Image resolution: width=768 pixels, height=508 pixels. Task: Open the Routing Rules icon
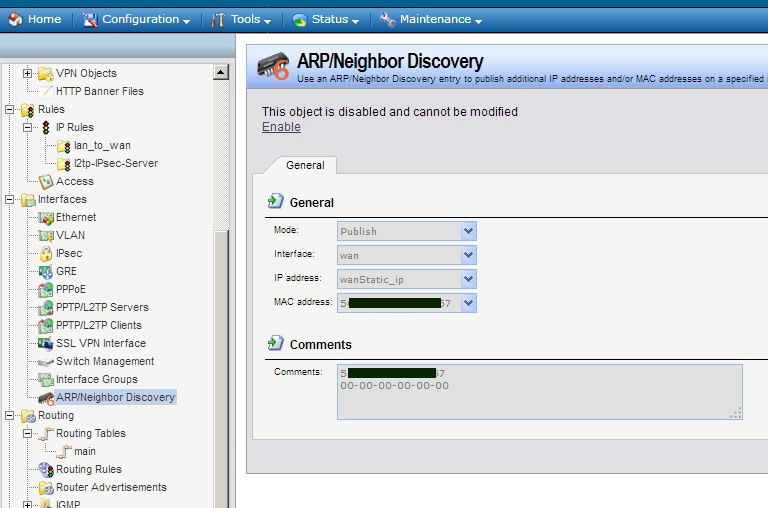click(x=46, y=470)
